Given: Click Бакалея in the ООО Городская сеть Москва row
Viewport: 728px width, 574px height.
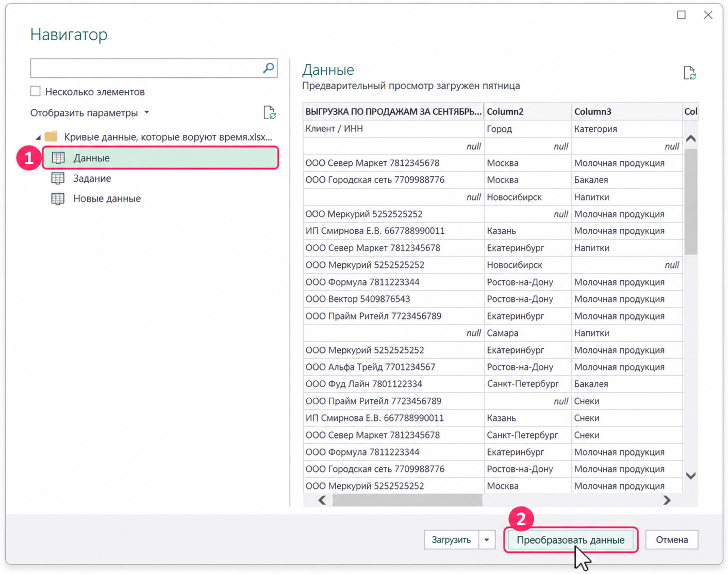Looking at the screenshot, I should point(627,180).
